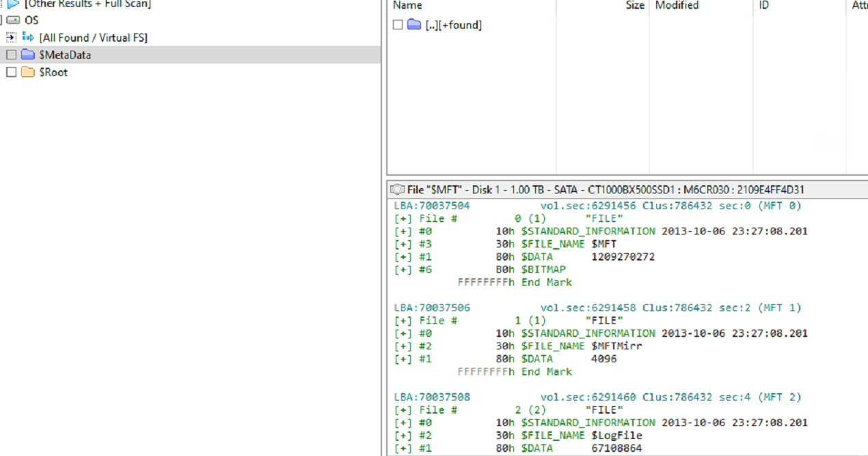This screenshot has height=456, width=868.
Task: Open the [All Found / Virtual FS] node
Action: 94,38
